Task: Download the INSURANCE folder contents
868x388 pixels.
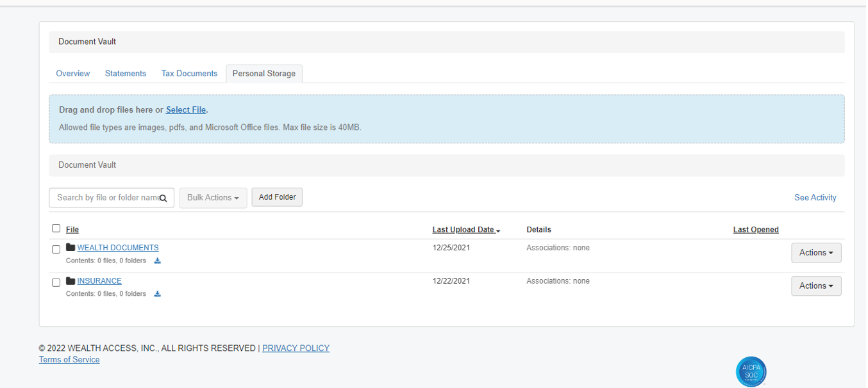Action: pyautogui.click(x=158, y=294)
